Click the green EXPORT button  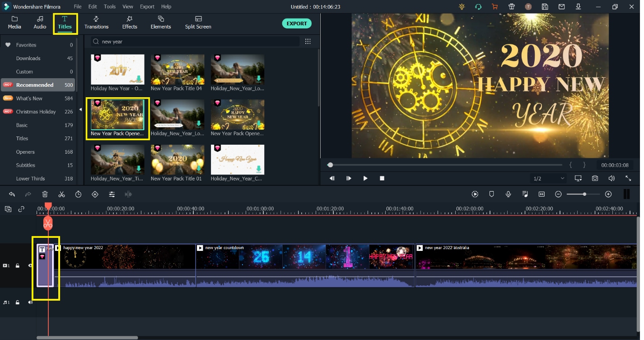pyautogui.click(x=297, y=24)
